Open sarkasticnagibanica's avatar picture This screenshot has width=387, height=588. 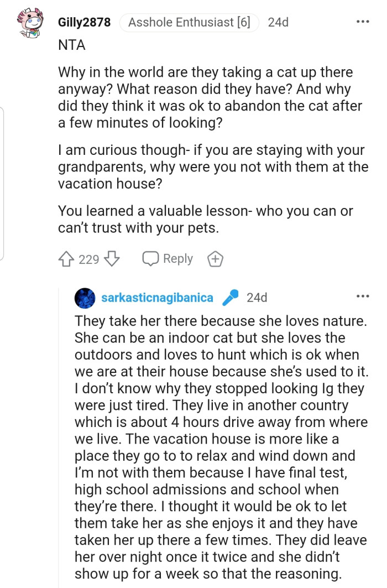click(x=84, y=298)
